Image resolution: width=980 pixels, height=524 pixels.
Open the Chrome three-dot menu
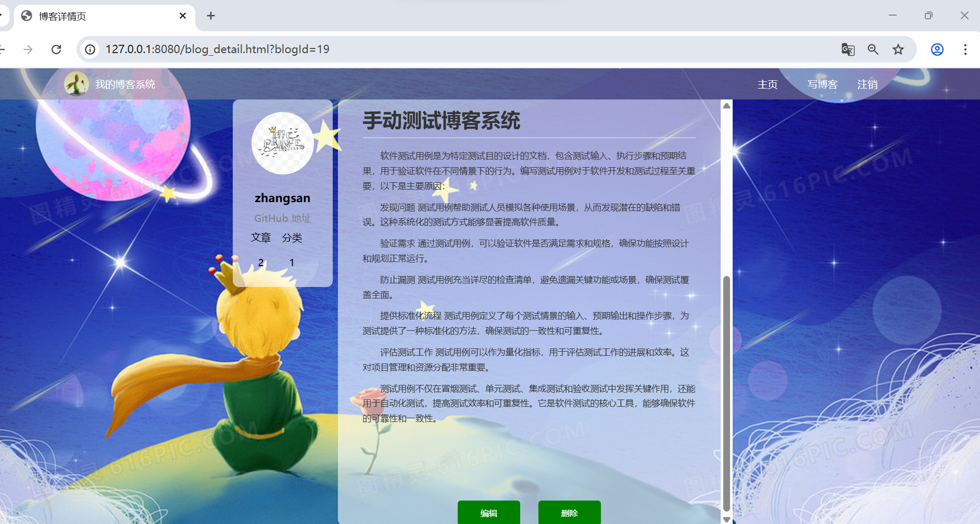[x=965, y=49]
